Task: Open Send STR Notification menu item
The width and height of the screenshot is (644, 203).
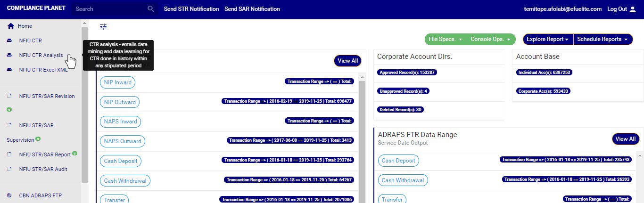Action: [x=191, y=9]
